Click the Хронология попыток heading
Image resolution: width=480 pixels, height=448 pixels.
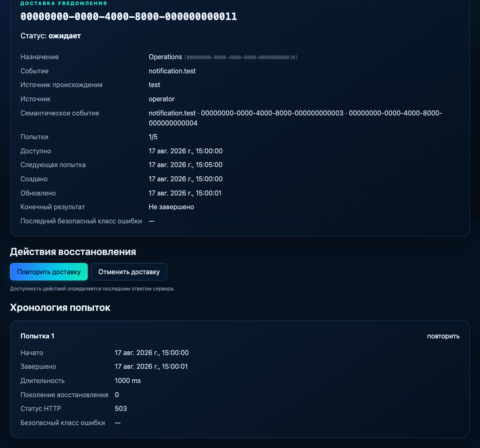click(x=60, y=308)
